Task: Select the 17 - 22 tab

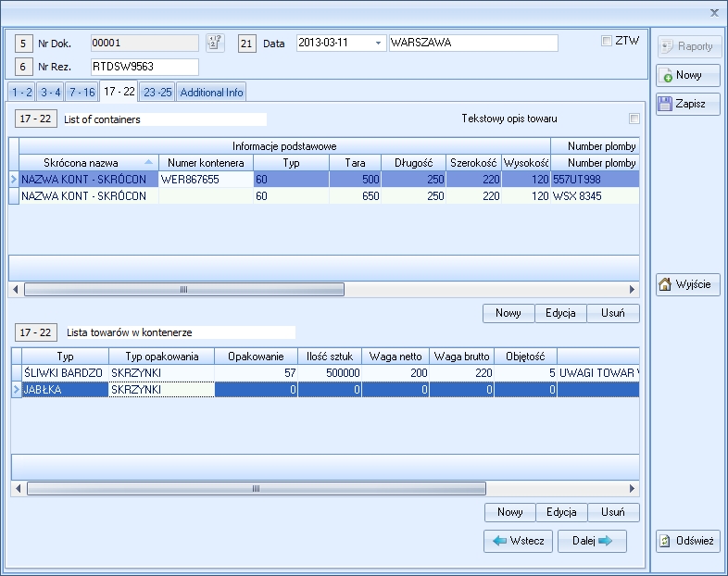Action: pos(119,92)
